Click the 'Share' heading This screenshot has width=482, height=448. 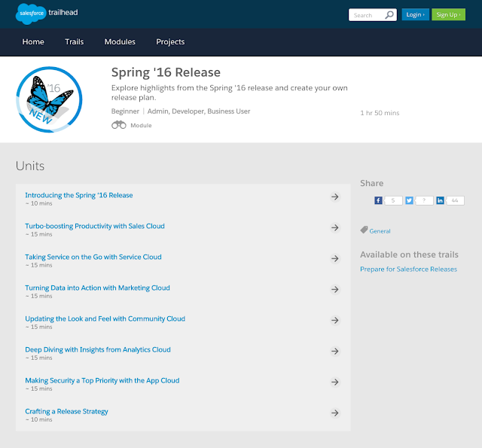pyautogui.click(x=371, y=183)
